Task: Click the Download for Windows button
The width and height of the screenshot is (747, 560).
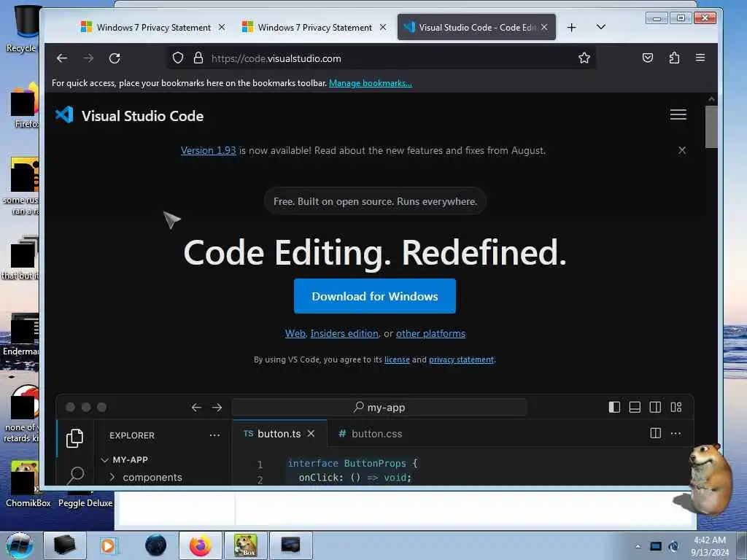Action: click(374, 296)
